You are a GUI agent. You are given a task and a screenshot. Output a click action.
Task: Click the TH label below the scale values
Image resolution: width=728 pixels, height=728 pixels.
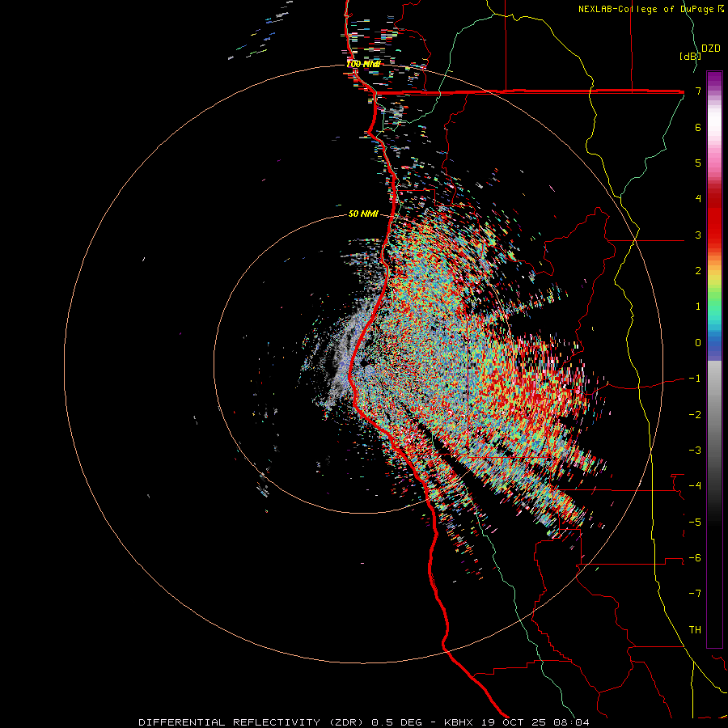tap(695, 630)
